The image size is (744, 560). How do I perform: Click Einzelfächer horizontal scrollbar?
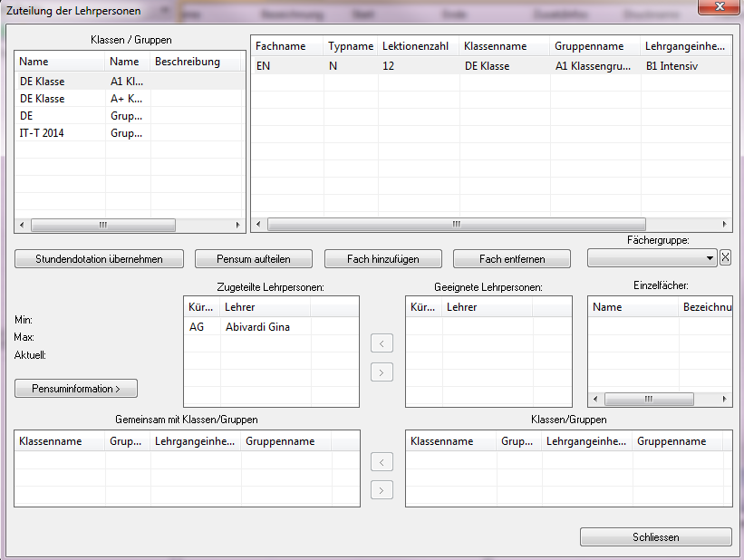pyautogui.click(x=648, y=399)
